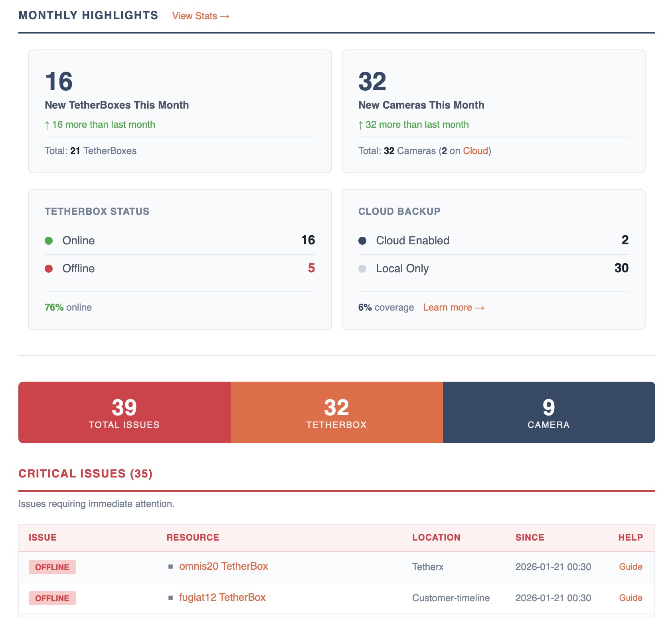Image resolution: width=672 pixels, height=618 pixels.
Task: Click the red Offline status dot
Action: click(x=49, y=268)
